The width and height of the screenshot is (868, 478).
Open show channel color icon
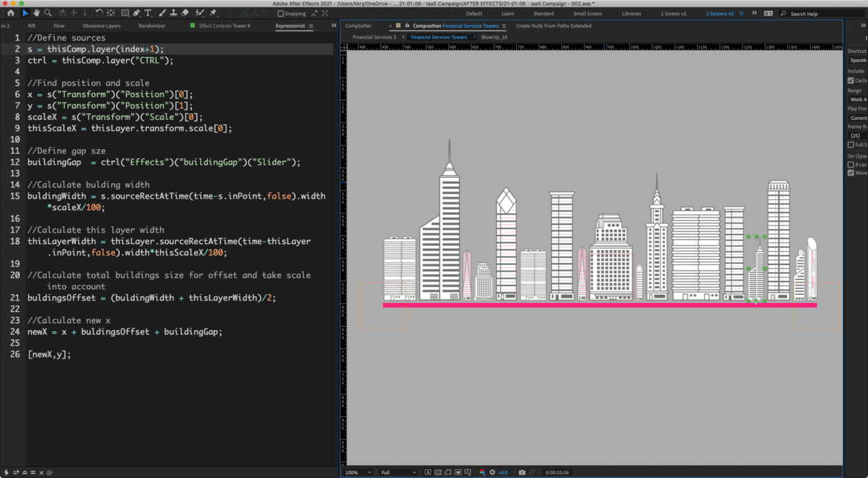tap(482, 473)
